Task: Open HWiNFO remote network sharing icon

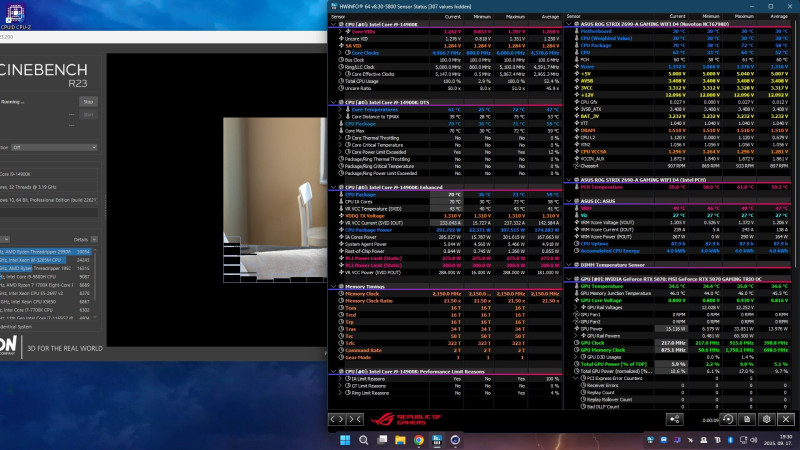Action: tap(674, 419)
